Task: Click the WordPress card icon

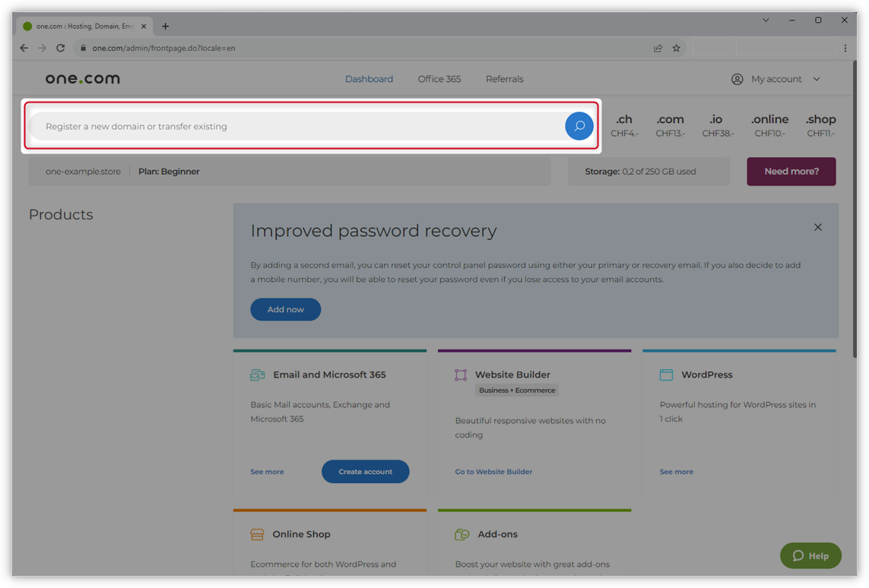Action: click(666, 375)
